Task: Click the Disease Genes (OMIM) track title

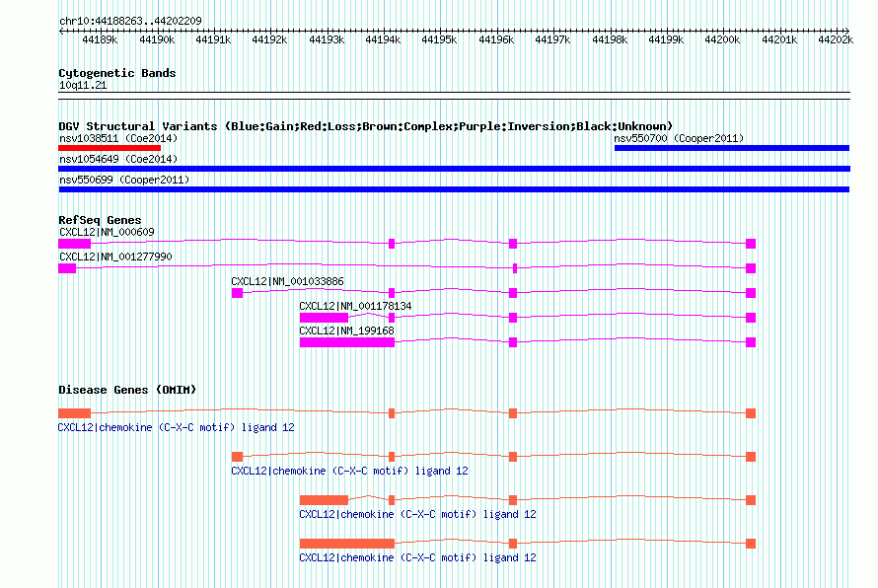Action: [127, 390]
